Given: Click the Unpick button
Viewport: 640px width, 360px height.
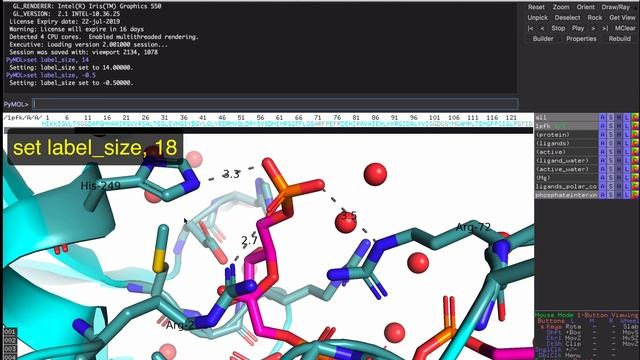Looking at the screenshot, I should pyautogui.click(x=537, y=18).
